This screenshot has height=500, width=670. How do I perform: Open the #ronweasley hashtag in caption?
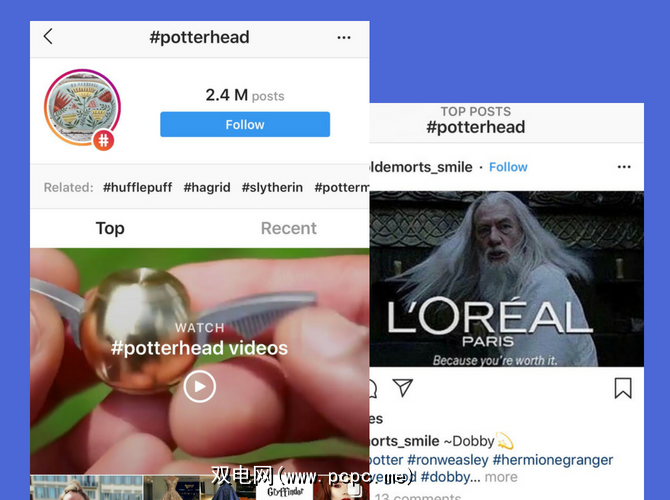[x=447, y=460]
